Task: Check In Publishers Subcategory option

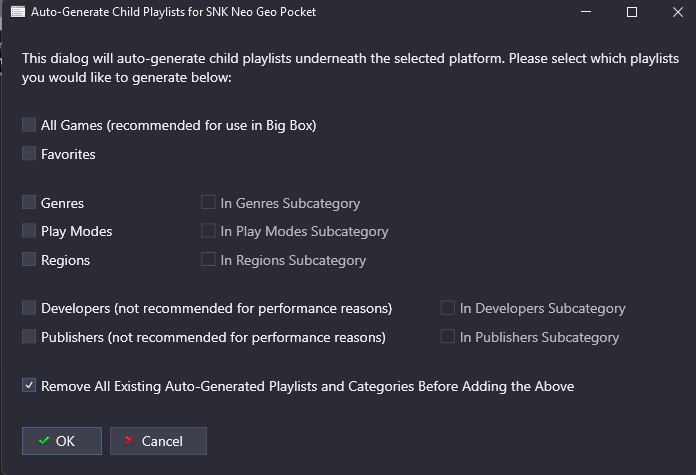Action: (x=447, y=336)
